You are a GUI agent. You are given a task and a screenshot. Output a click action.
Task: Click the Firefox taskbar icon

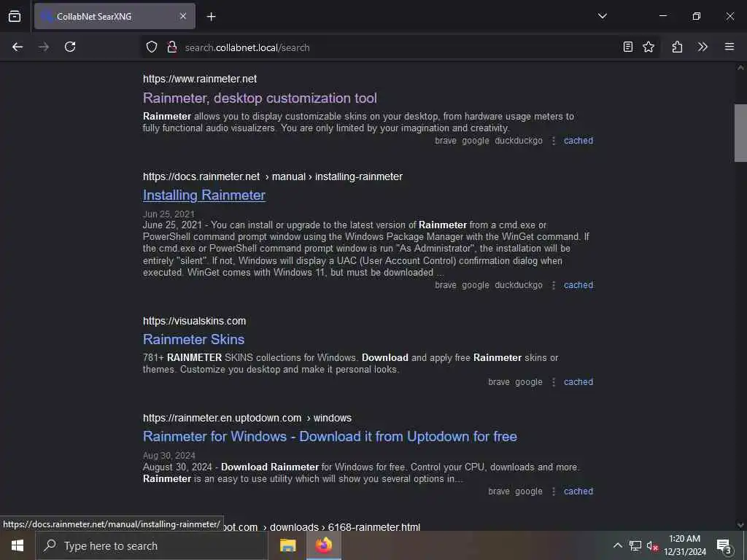(x=323, y=545)
